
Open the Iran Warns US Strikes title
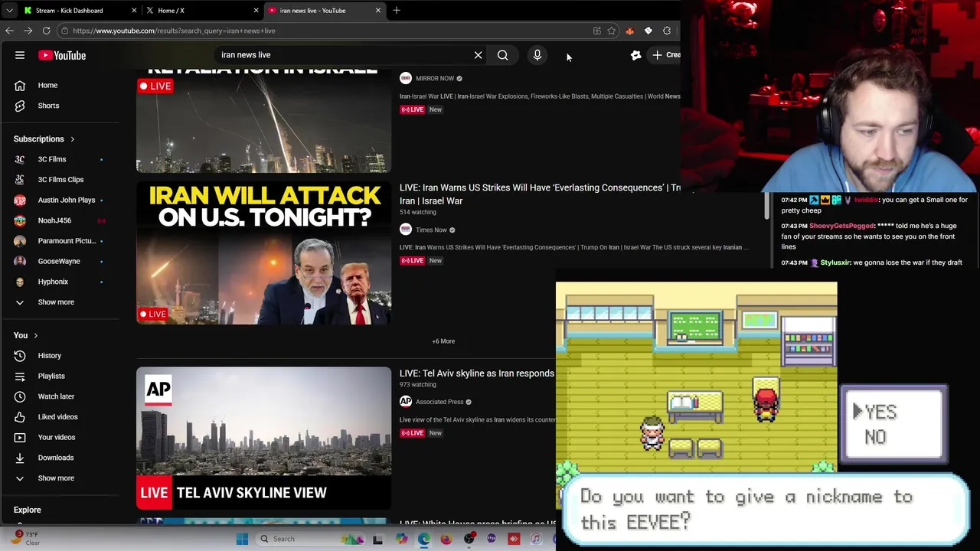pos(540,194)
